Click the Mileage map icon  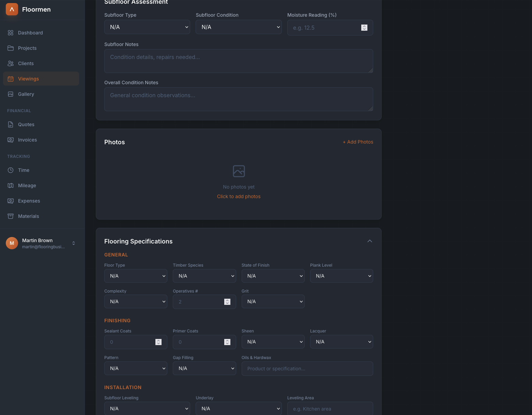[11, 186]
